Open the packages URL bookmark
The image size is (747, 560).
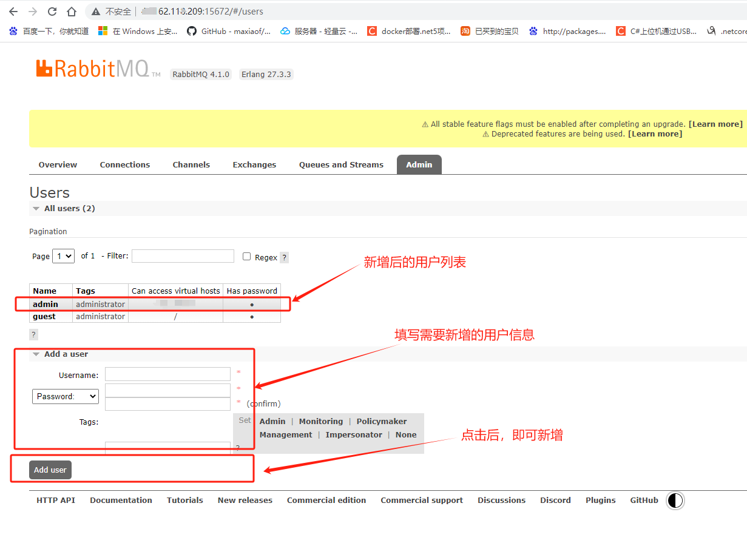coord(567,31)
